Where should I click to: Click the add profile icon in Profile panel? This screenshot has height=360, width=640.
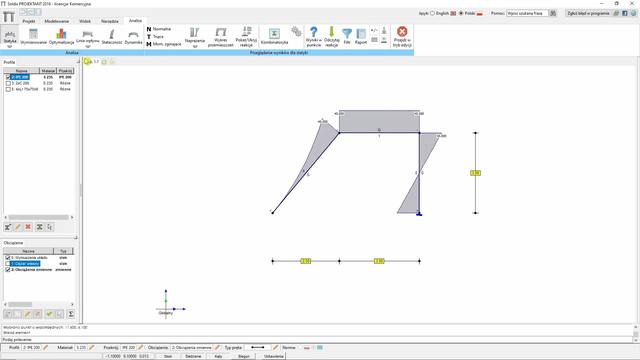coord(8,227)
